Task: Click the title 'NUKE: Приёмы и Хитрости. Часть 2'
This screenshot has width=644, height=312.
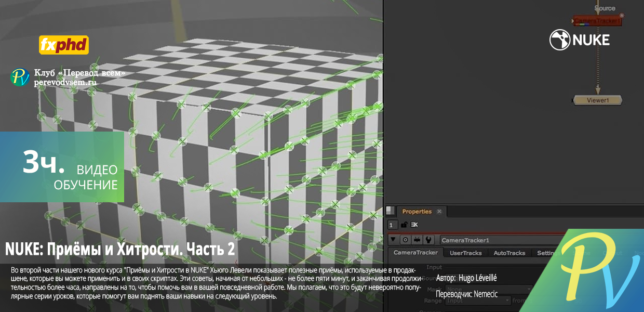Action: coord(120,250)
